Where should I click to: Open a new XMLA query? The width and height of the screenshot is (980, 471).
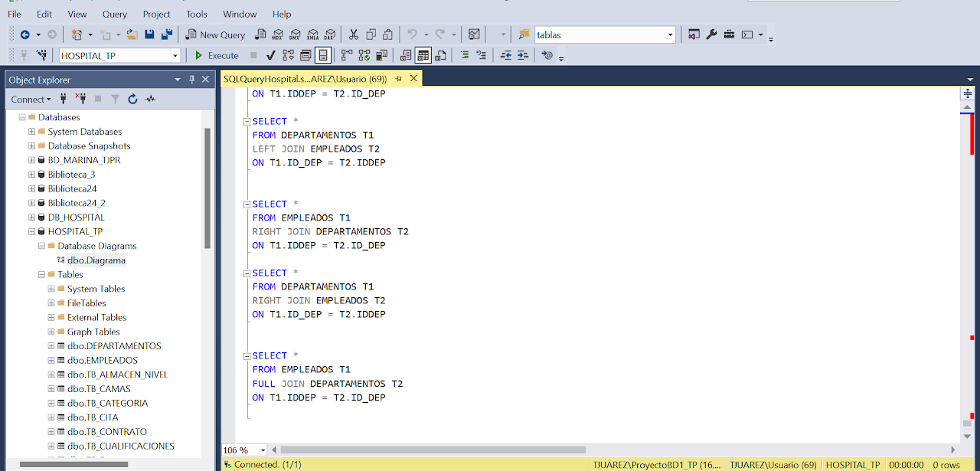[312, 34]
